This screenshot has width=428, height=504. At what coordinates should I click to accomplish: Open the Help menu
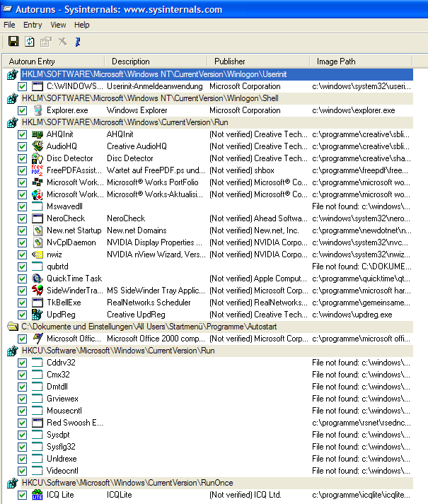[82, 25]
